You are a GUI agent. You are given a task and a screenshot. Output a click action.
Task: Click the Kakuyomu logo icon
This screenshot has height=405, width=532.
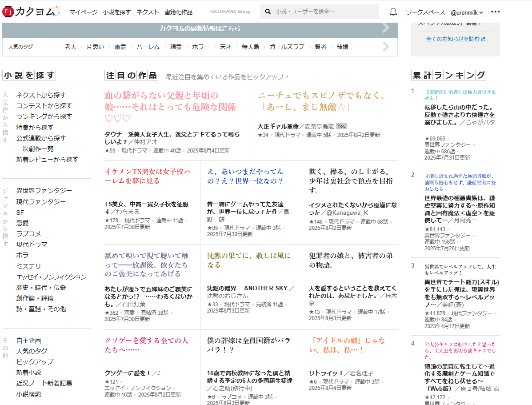tap(8, 12)
